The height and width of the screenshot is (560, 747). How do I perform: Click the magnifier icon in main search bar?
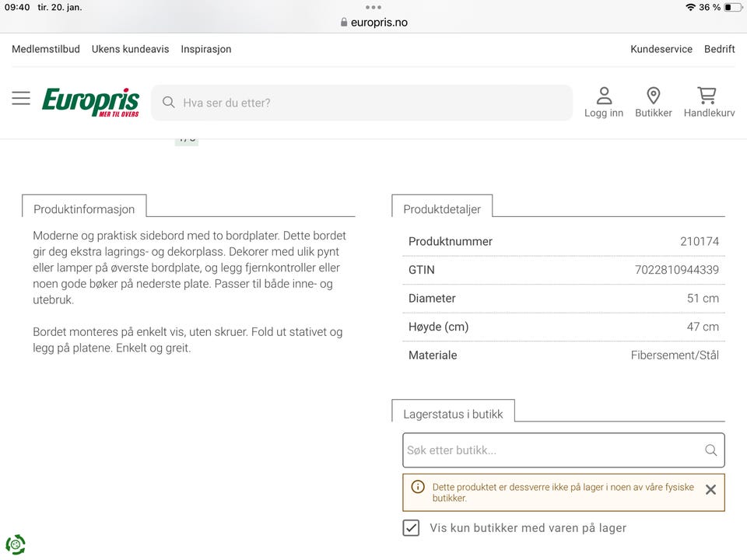[x=169, y=103]
